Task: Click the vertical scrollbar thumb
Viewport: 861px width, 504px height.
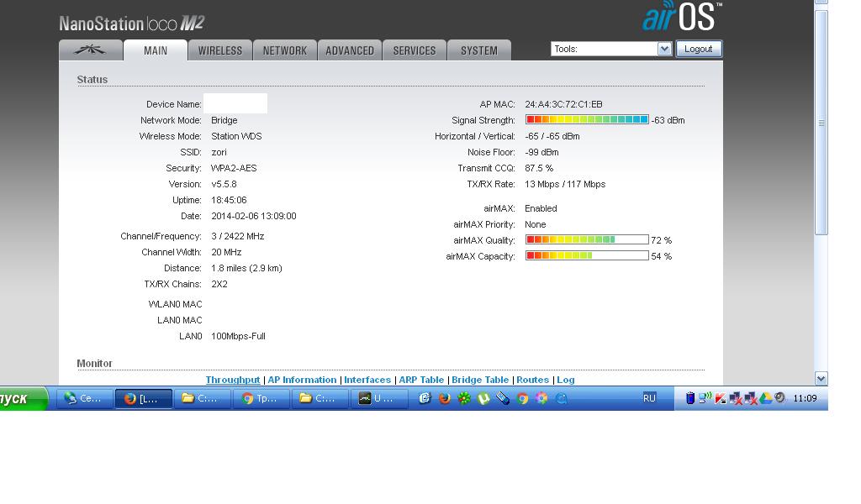Action: point(821,123)
